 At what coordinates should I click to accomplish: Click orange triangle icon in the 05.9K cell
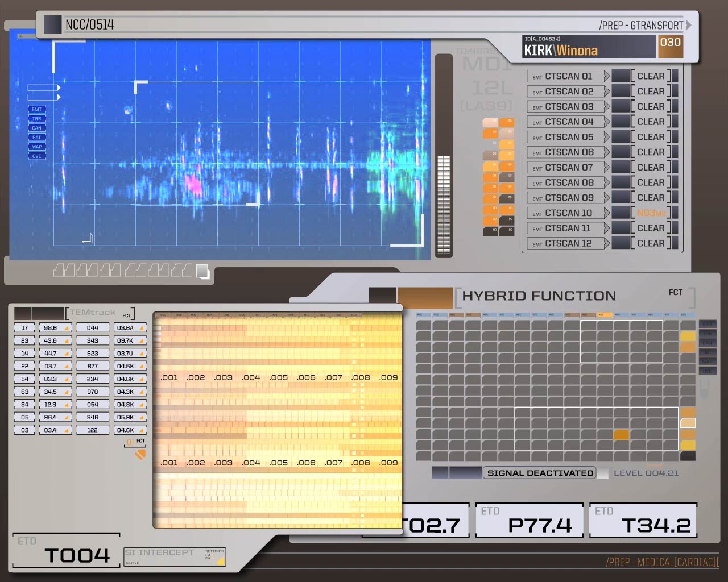click(x=141, y=418)
